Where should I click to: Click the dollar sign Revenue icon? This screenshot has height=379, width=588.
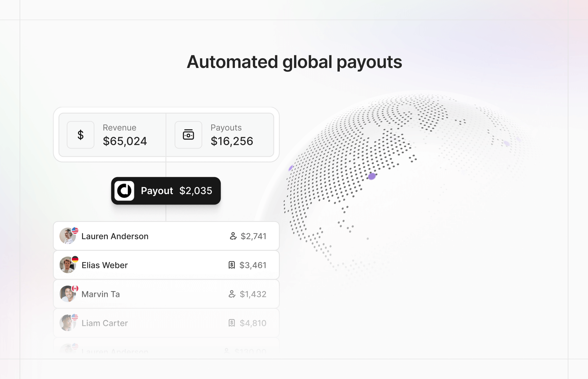pyautogui.click(x=80, y=135)
